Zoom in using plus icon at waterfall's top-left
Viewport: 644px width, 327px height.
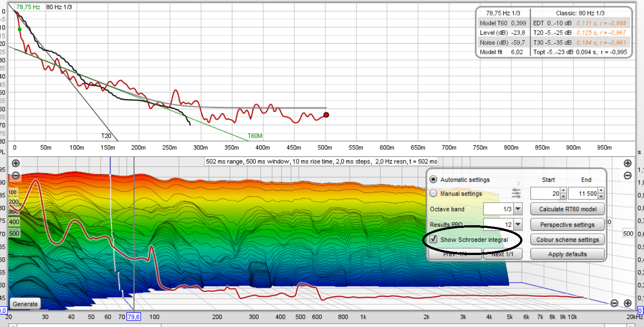[16, 163]
